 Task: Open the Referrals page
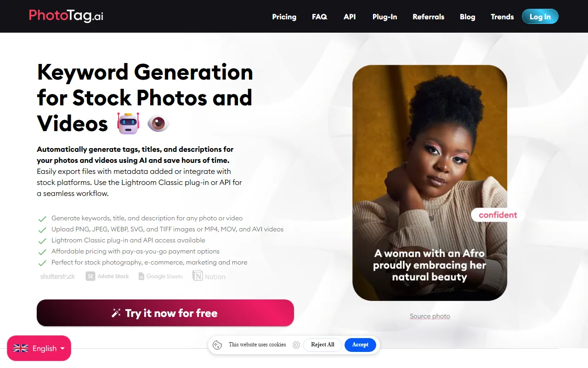pos(429,17)
